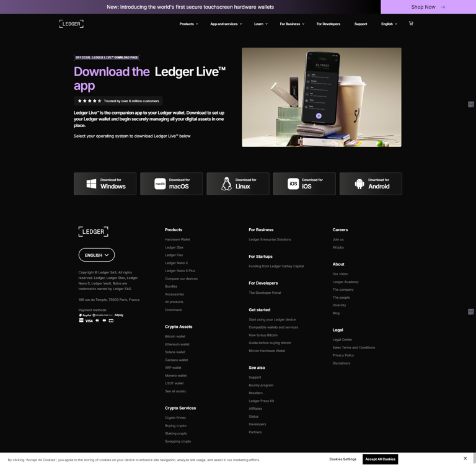Click the phone product image
Viewport: 476px width, 465px height.
coord(322,97)
